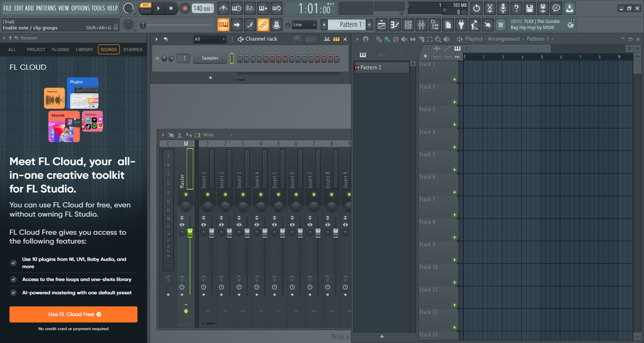Click the tempo 140.000 field
This screenshot has height=343, width=644.
coord(203,8)
